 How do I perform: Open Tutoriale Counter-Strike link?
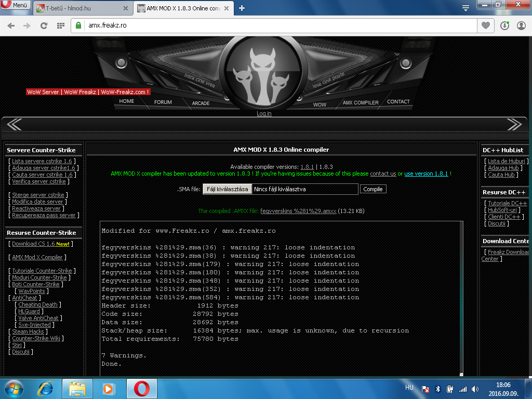click(x=42, y=271)
